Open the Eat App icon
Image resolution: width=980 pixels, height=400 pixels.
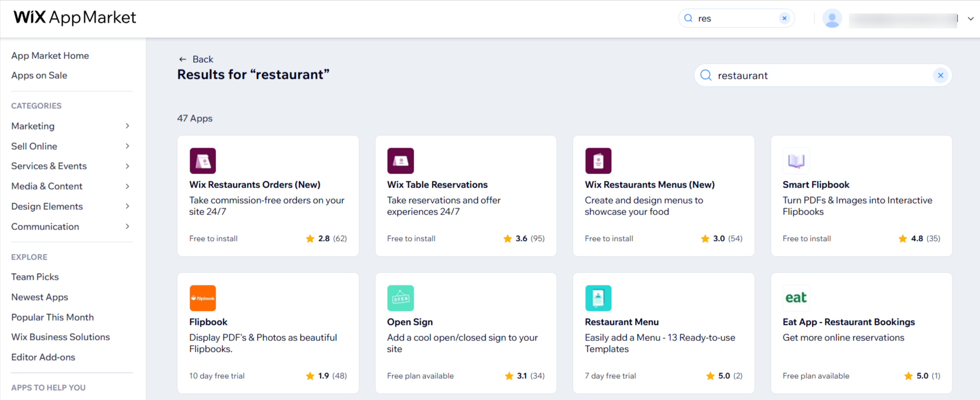click(x=796, y=298)
